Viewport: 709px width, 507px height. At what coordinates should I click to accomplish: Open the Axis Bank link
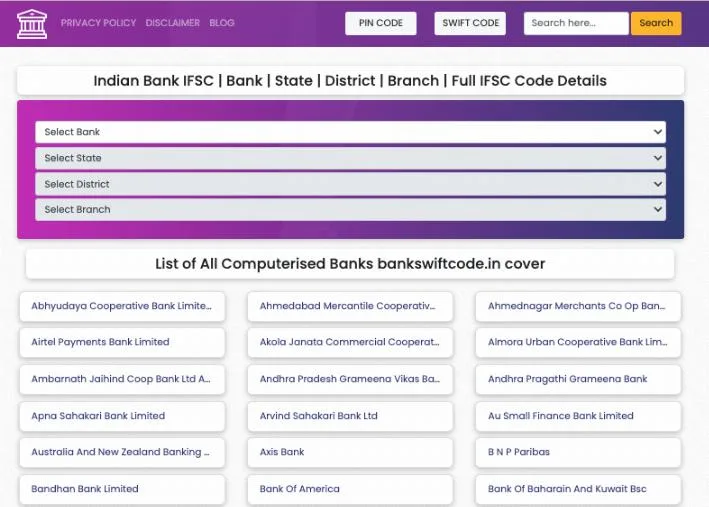tap(350, 452)
